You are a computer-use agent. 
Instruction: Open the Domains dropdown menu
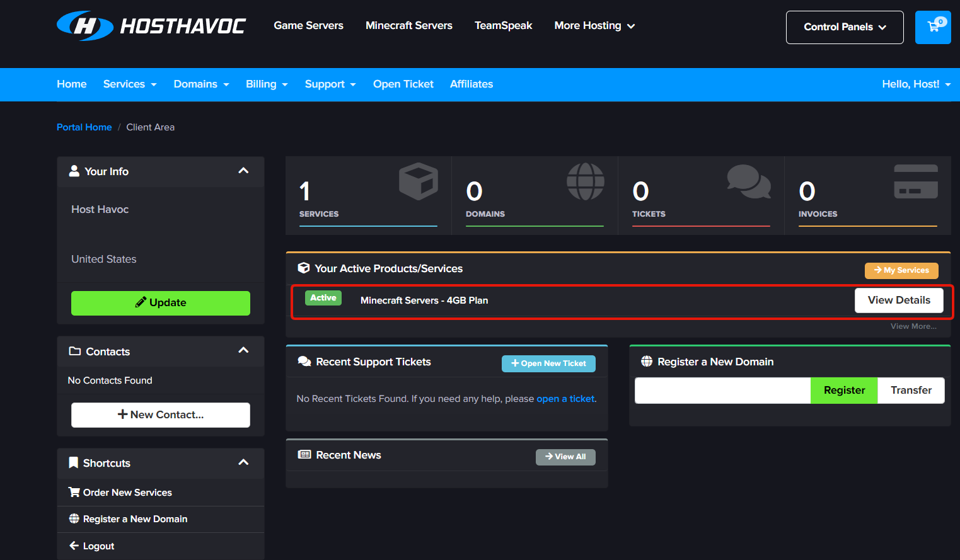tap(202, 84)
